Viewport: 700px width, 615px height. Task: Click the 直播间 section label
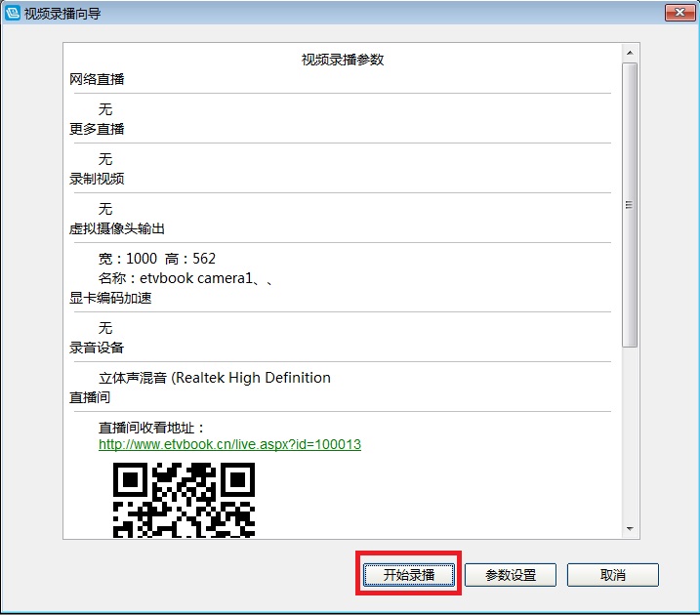pyautogui.click(x=90, y=397)
